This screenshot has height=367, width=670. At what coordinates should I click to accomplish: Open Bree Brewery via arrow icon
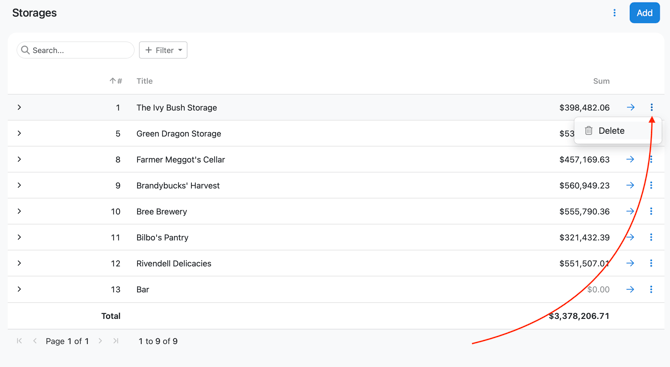click(x=630, y=211)
